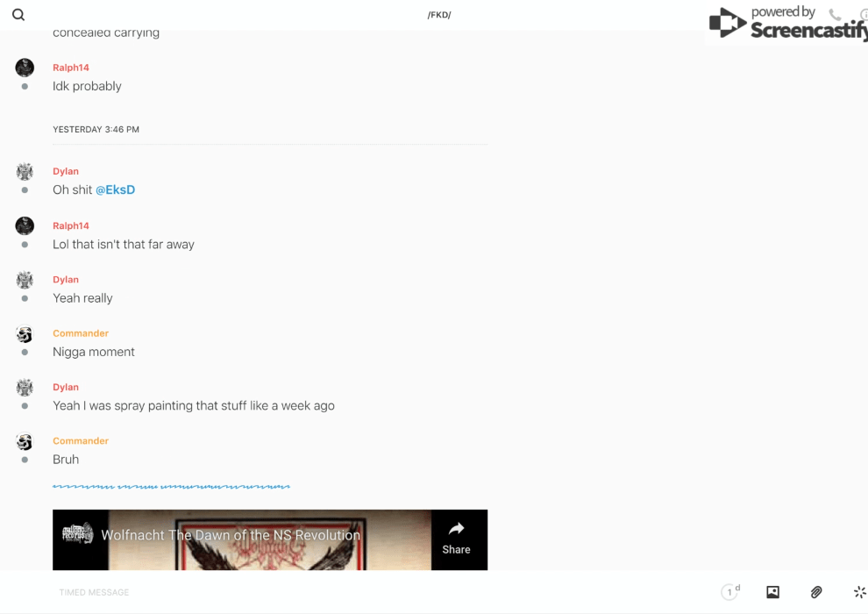
Task: Click the channel logo on video embed
Action: (78, 534)
